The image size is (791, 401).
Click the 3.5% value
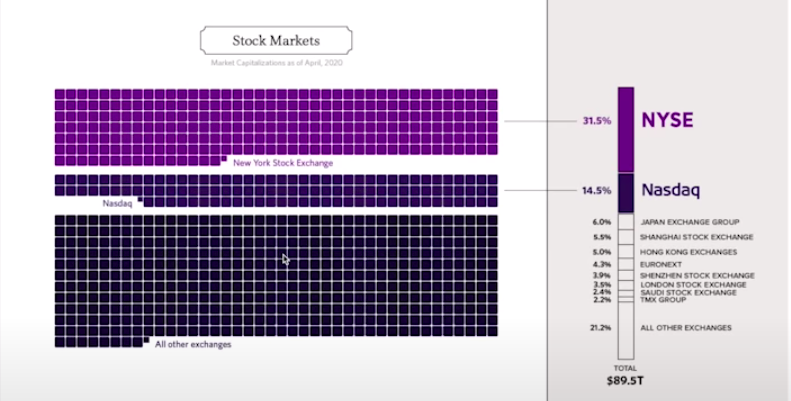pos(602,285)
